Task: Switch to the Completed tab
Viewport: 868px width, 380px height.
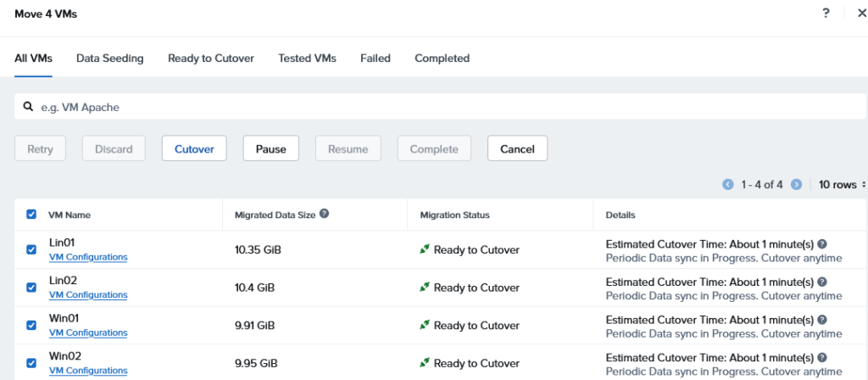Action: point(442,59)
